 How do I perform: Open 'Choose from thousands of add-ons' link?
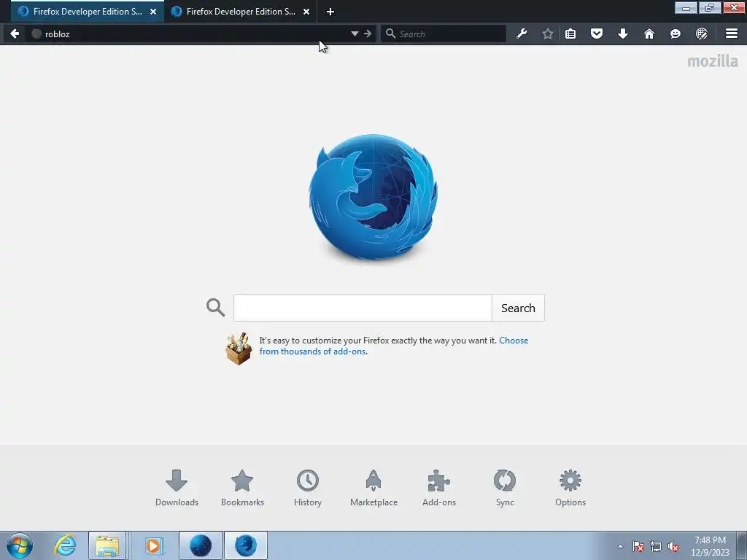pyautogui.click(x=393, y=346)
